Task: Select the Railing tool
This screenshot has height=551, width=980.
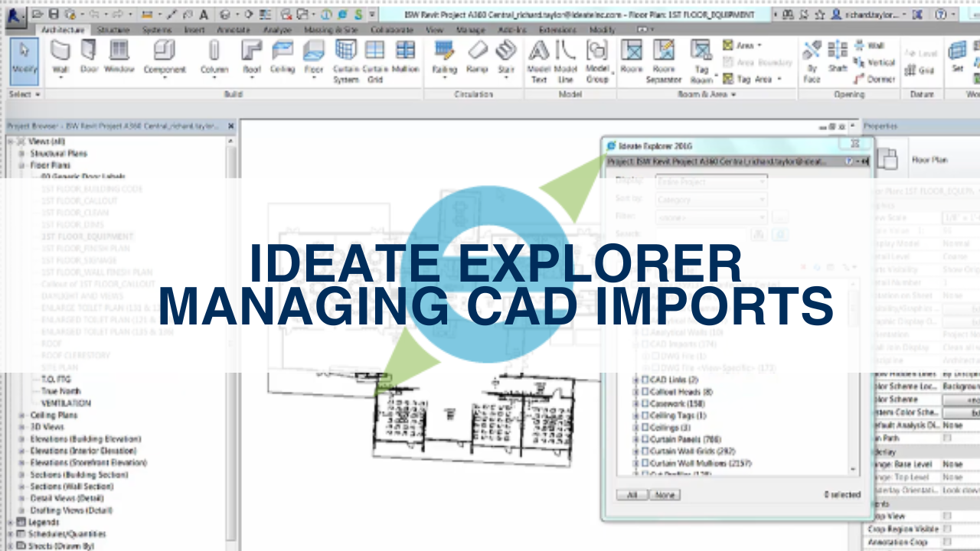Action: (x=445, y=57)
